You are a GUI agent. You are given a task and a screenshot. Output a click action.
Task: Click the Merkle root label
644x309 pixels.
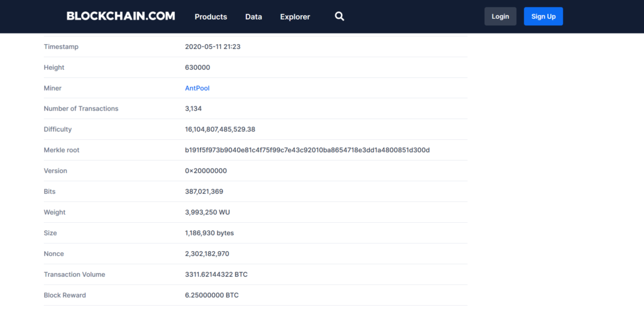(62, 150)
